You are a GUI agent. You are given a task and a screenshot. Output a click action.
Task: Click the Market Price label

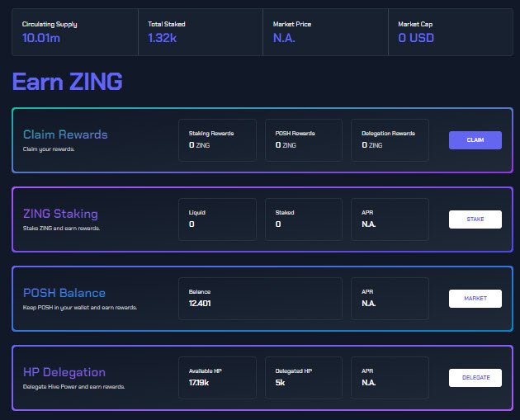[x=292, y=24]
